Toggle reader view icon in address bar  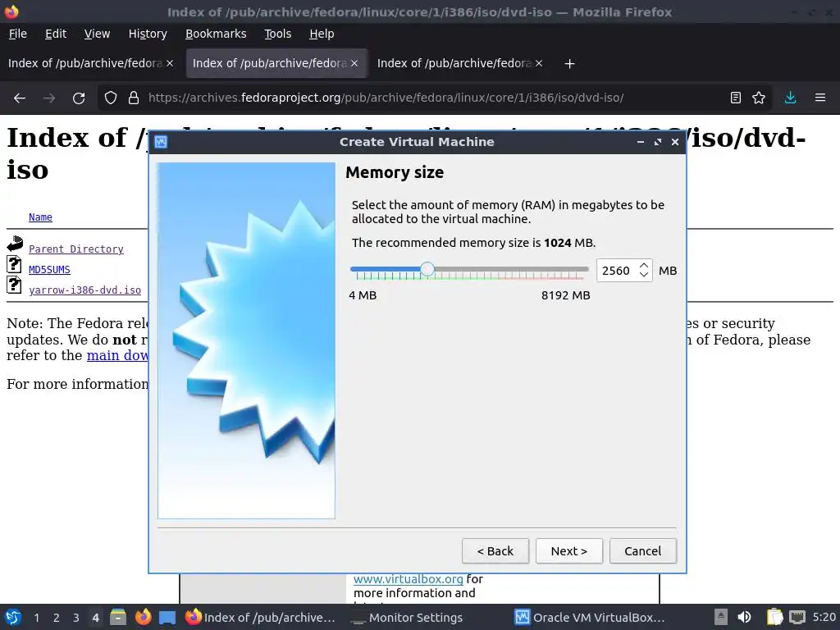[x=736, y=98]
